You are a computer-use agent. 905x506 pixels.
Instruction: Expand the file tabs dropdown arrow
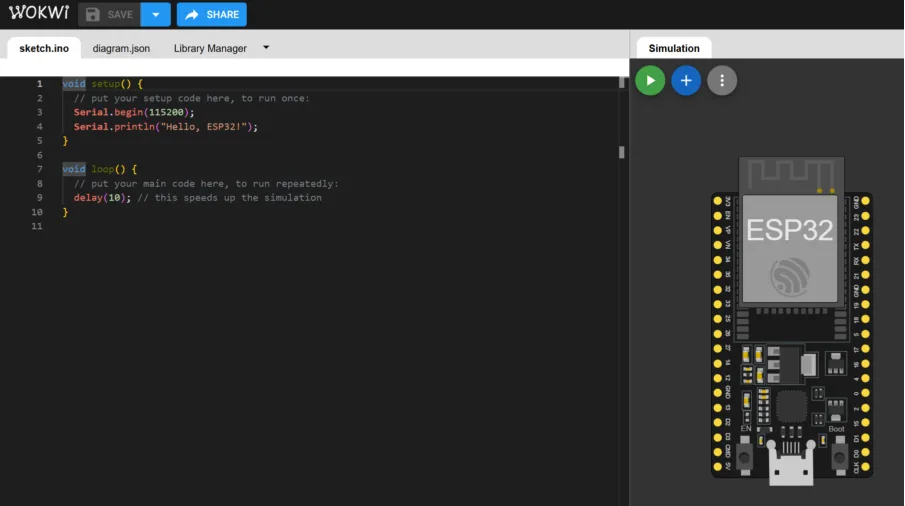[x=266, y=48]
